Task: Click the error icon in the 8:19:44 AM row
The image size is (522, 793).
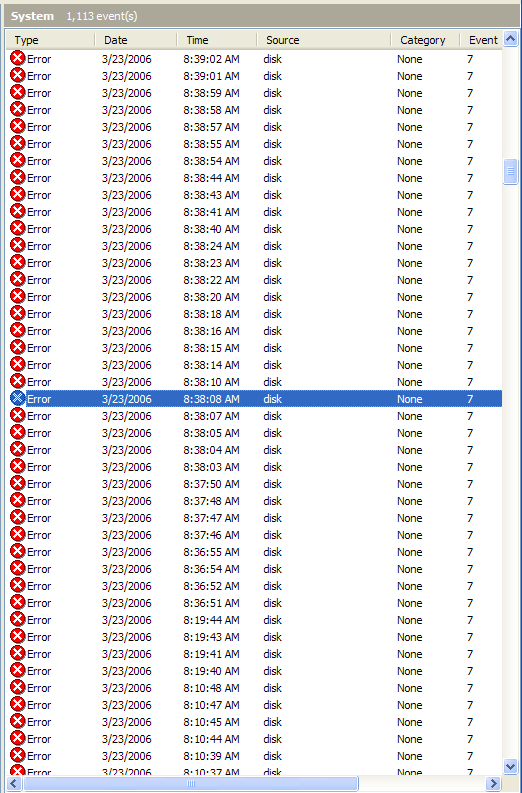Action: pos(18,620)
